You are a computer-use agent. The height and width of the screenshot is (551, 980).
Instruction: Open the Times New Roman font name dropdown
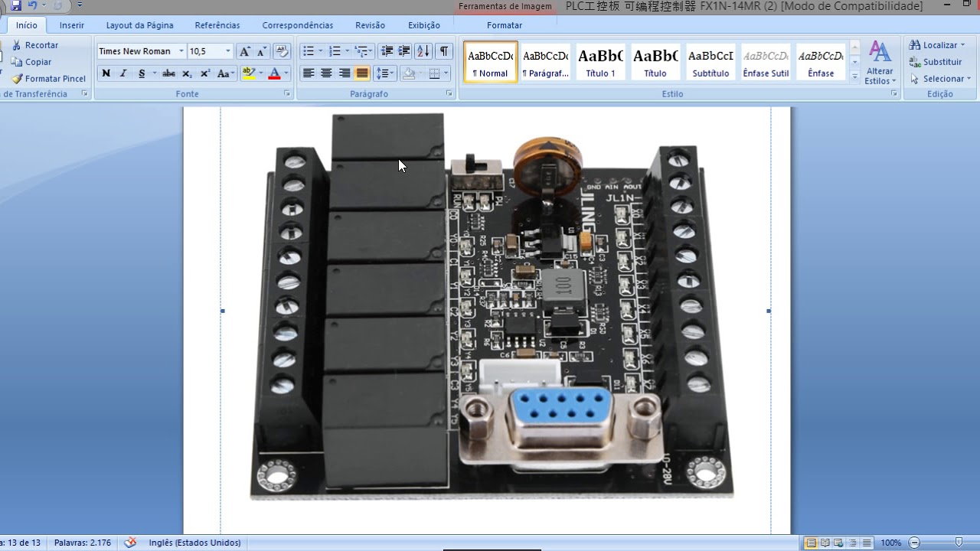coord(181,51)
